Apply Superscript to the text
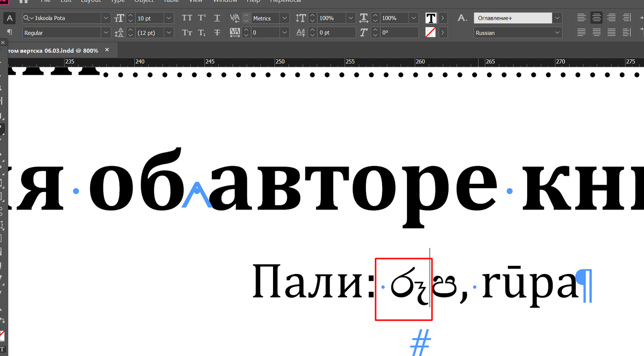 [202, 18]
